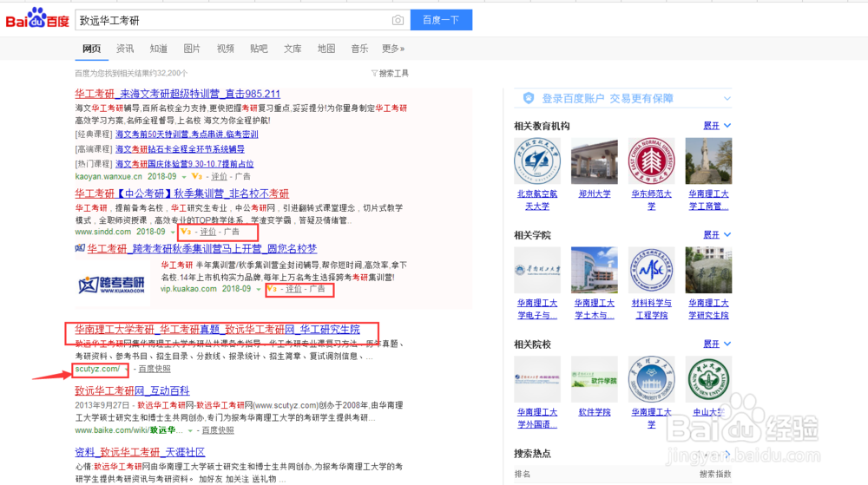Switch to the 视频 tab

pos(226,49)
